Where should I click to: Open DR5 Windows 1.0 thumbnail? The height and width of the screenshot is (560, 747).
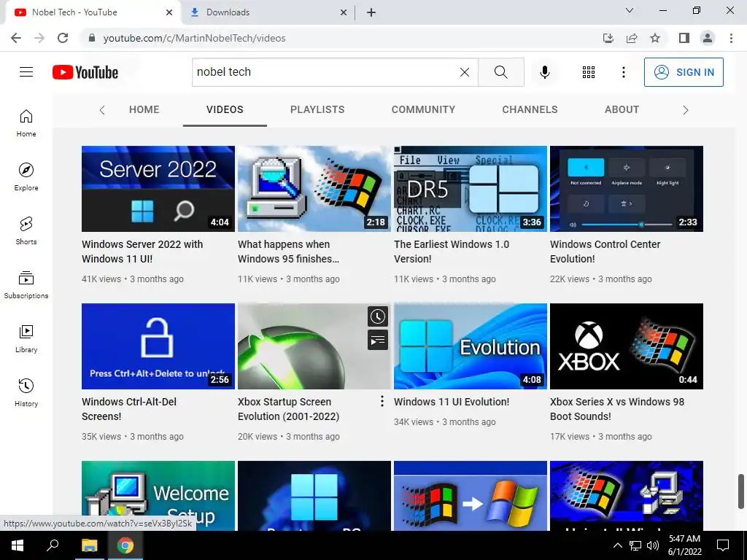[x=471, y=189]
